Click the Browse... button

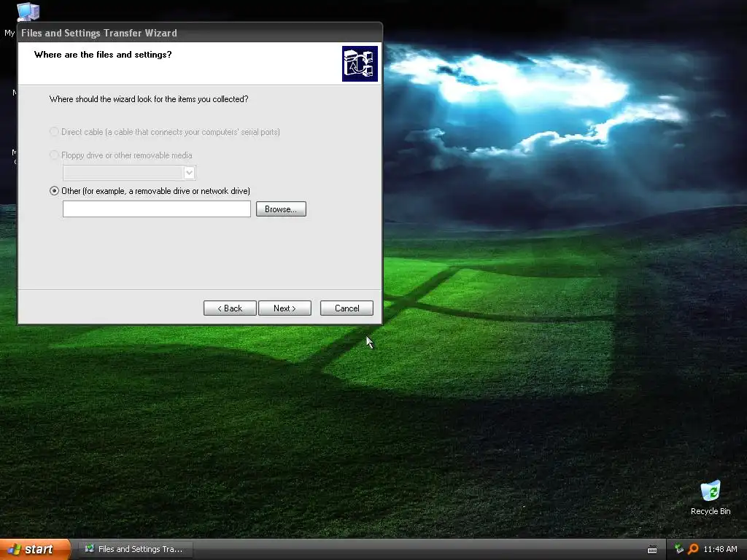click(281, 209)
